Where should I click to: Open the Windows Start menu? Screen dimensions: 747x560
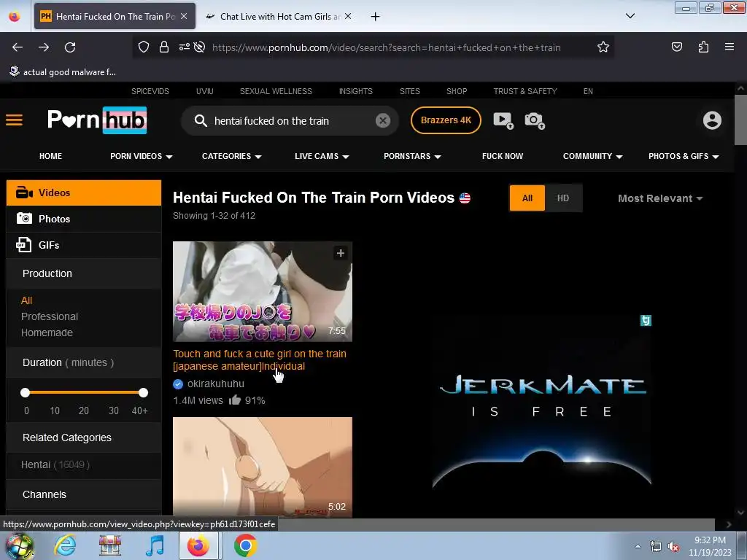coord(19,545)
